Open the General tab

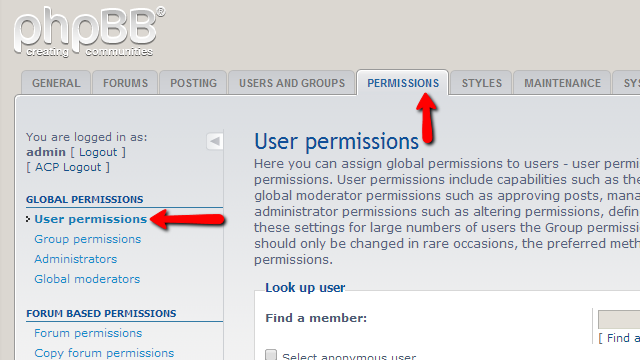click(56, 83)
